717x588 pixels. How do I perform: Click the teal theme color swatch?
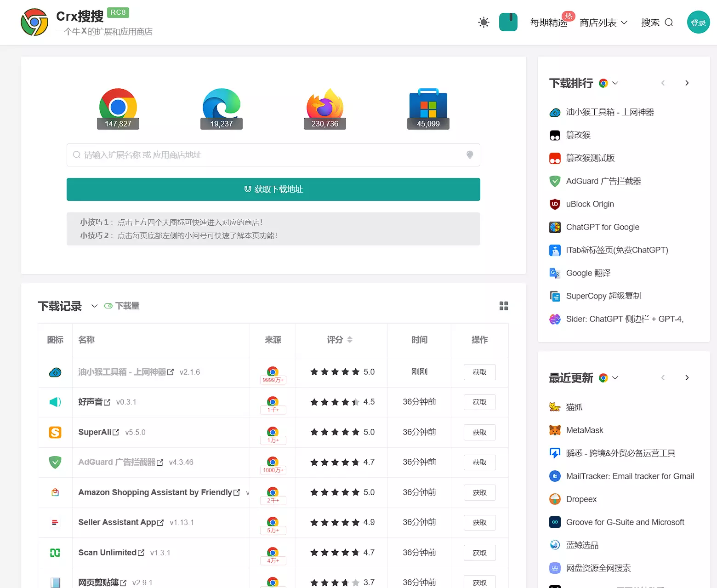point(508,22)
